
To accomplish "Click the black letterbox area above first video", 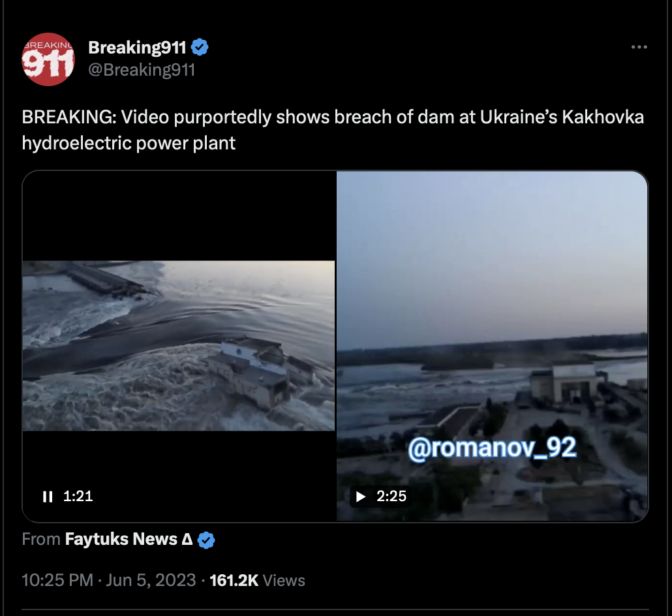I will point(179,216).
